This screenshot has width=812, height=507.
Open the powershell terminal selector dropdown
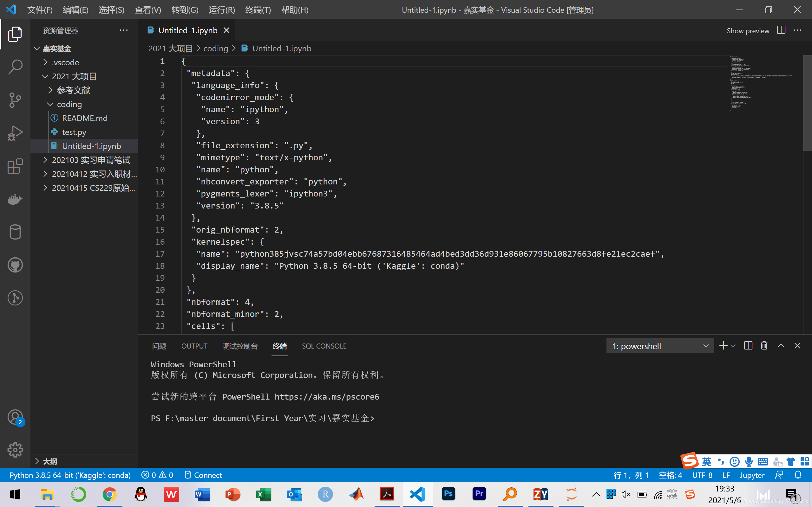tap(660, 346)
